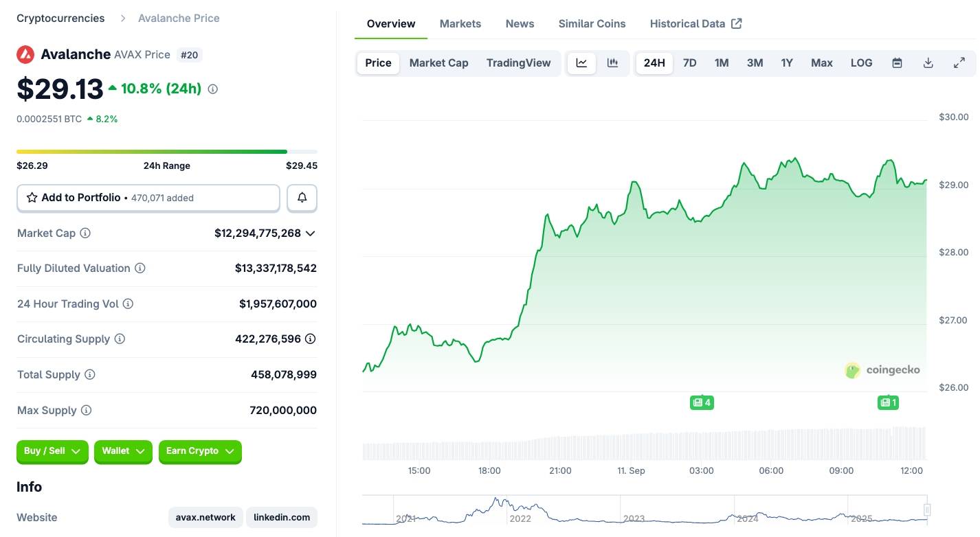Switch to candlestick chart icon
Image resolution: width=980 pixels, height=537 pixels.
tap(612, 63)
